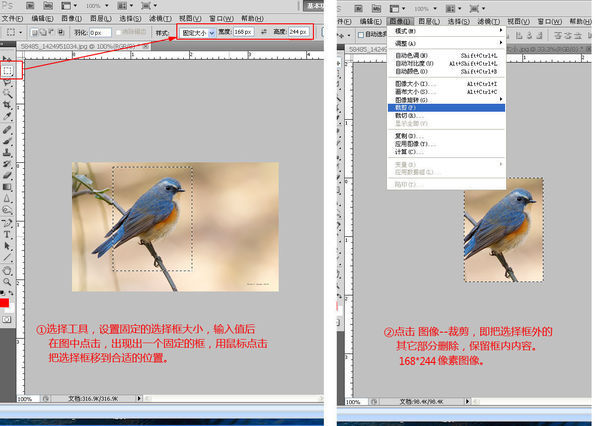600x426 pixels.
Task: Choose 裁切(R) from the Image menu
Action: point(447,116)
